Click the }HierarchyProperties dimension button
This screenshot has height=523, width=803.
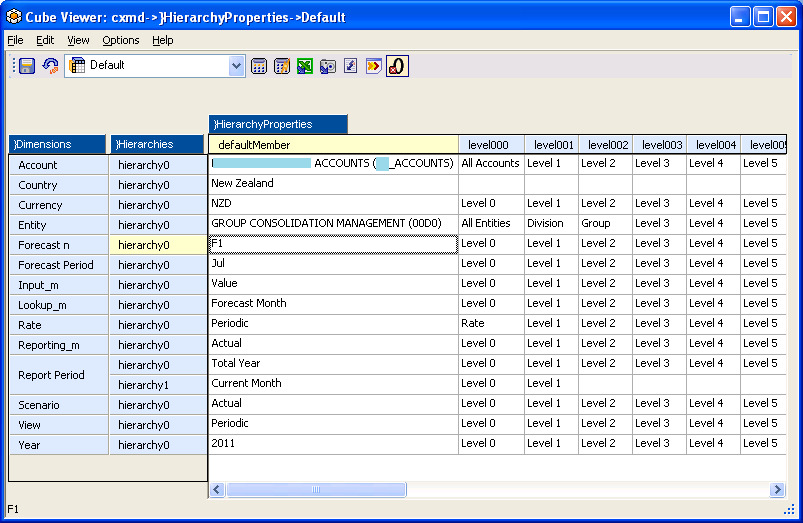[278, 124]
